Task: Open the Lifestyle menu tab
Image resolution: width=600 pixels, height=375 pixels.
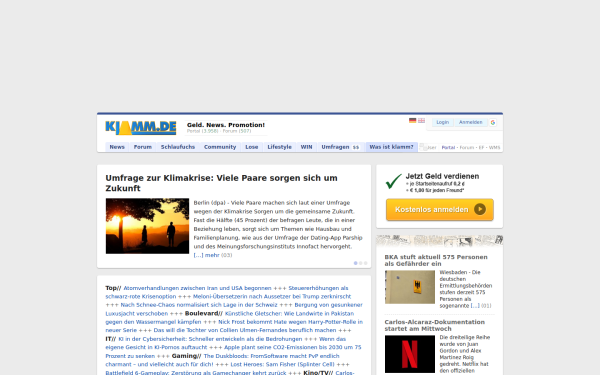Action: [x=279, y=147]
